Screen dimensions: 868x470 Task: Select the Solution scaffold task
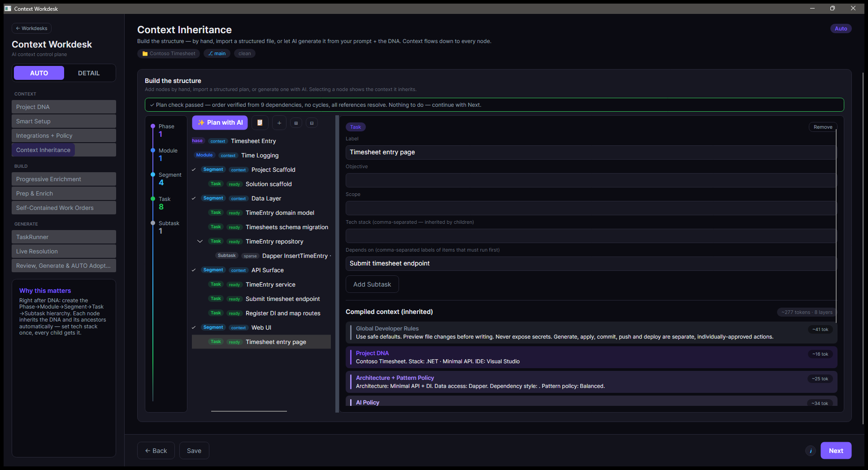tap(261, 184)
